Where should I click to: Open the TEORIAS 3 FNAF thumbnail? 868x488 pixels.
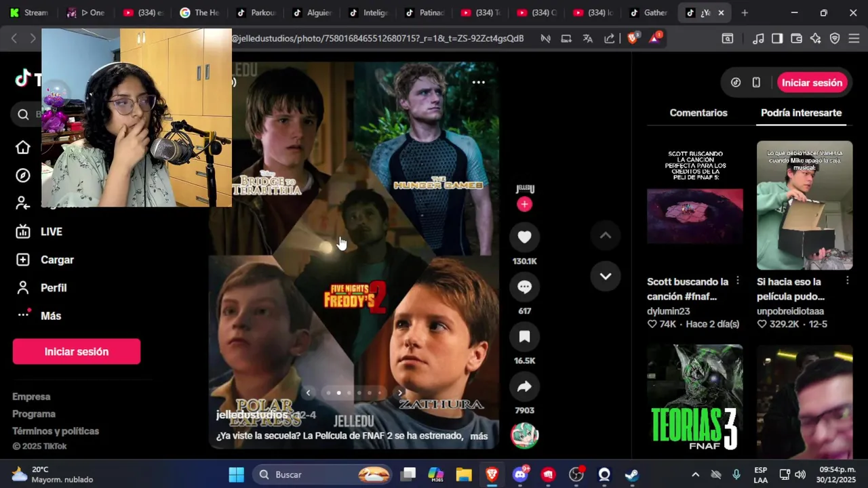click(x=694, y=401)
